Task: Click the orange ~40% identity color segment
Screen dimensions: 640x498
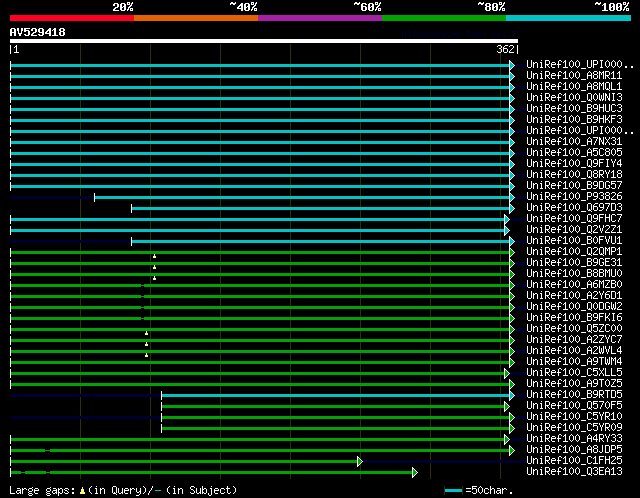Action: click(x=196, y=18)
